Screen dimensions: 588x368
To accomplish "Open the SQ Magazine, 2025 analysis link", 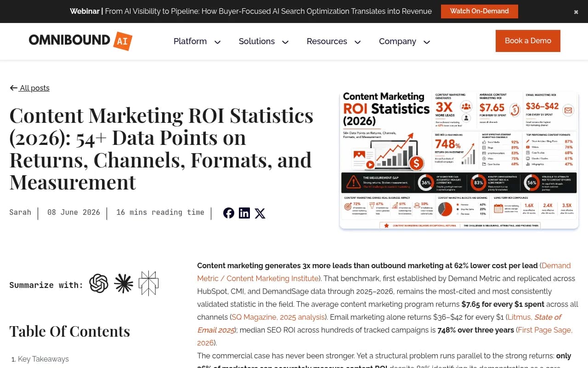I will (x=278, y=317).
